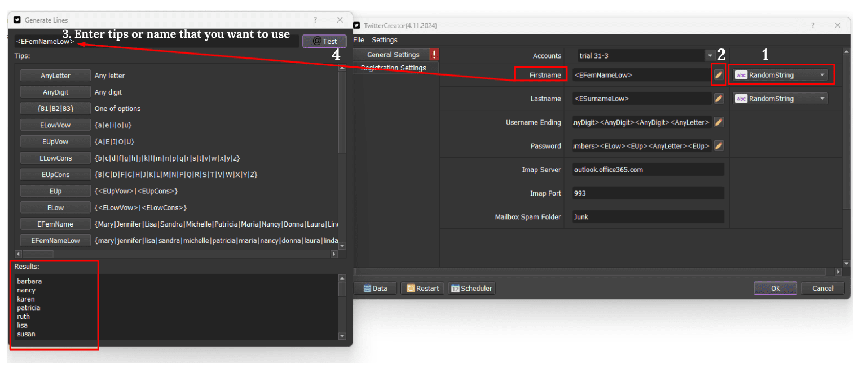The height and width of the screenshot is (368, 868).
Task: Open the Data panel button
Action: point(375,288)
